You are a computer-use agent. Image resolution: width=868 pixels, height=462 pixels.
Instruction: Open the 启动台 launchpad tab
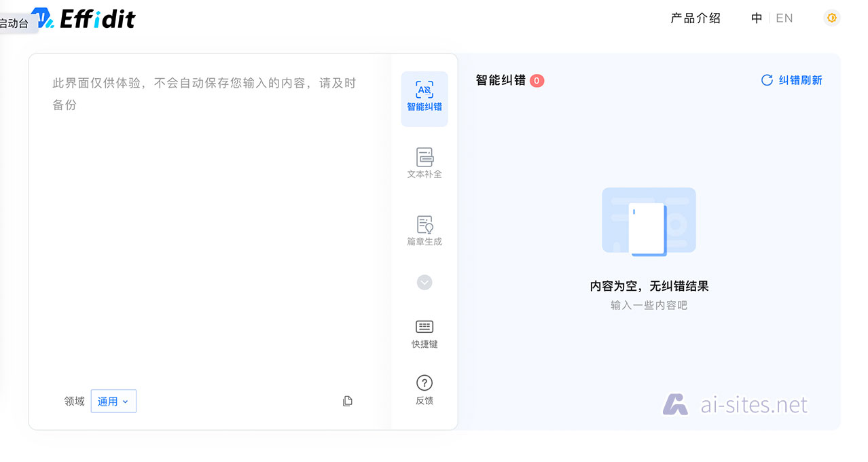point(15,23)
